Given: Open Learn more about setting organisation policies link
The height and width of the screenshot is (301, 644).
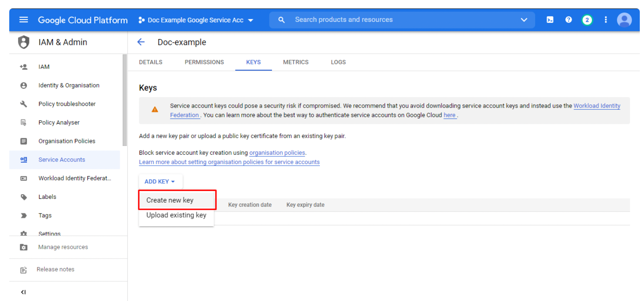Looking at the screenshot, I should click(x=230, y=162).
